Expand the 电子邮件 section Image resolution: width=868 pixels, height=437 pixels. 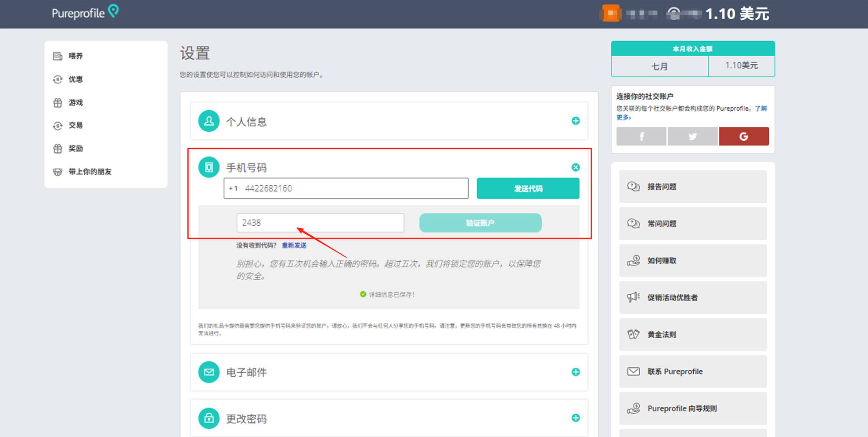[576, 372]
